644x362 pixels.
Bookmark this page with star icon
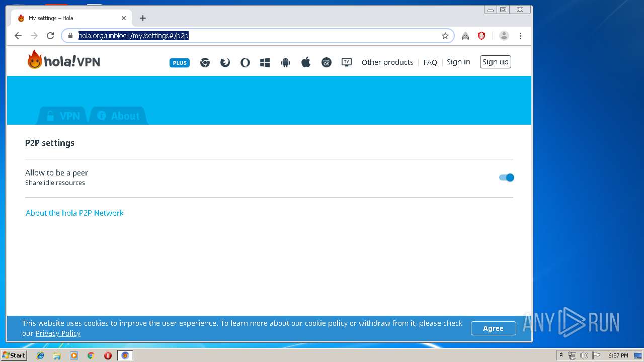click(x=445, y=36)
